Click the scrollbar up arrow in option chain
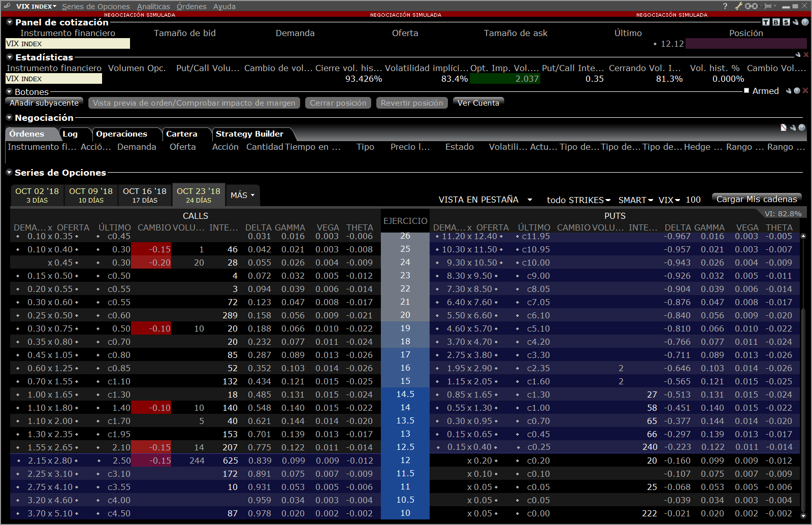Screen dimensions: 812x525 coord(803,236)
